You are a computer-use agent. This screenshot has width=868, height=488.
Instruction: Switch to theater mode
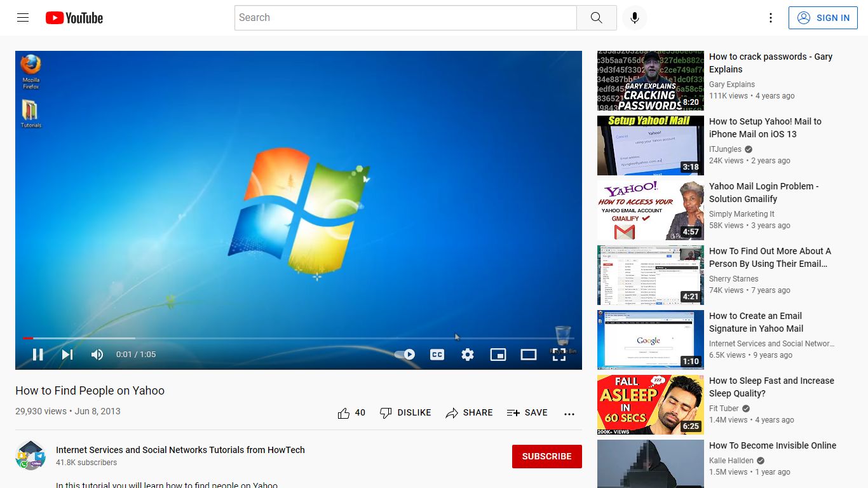click(529, 355)
